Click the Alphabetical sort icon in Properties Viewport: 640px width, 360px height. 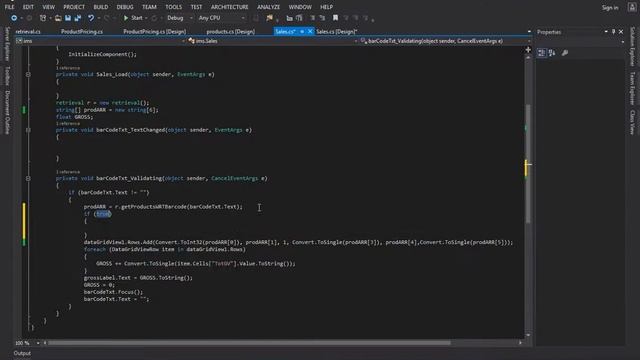552,53
